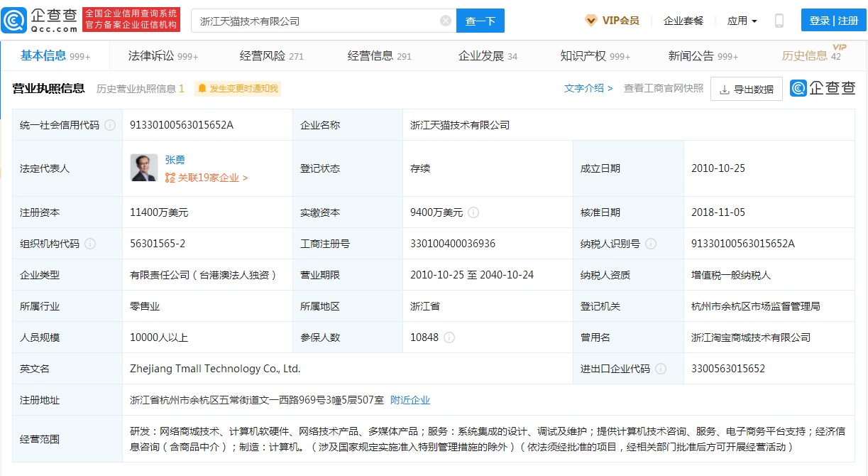Click the taxpayer status 增值税一般纳税人

point(731,275)
